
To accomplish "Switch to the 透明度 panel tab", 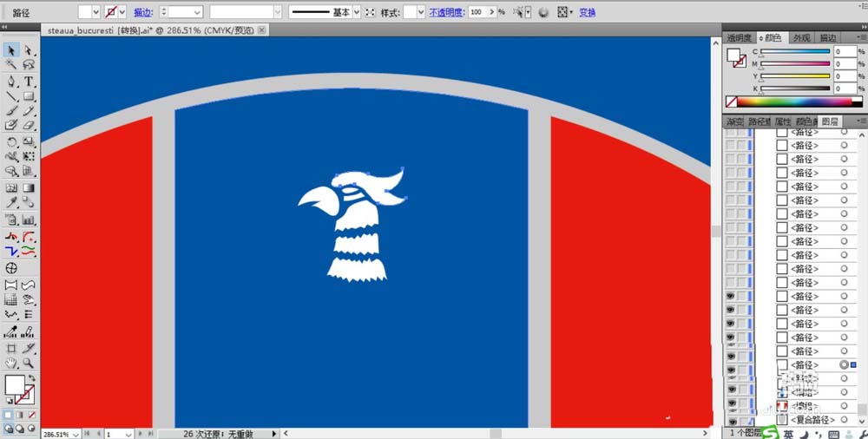I will pos(739,37).
